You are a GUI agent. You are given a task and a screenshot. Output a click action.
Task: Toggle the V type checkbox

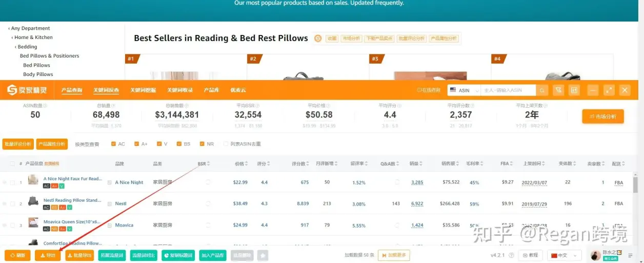coord(159,144)
